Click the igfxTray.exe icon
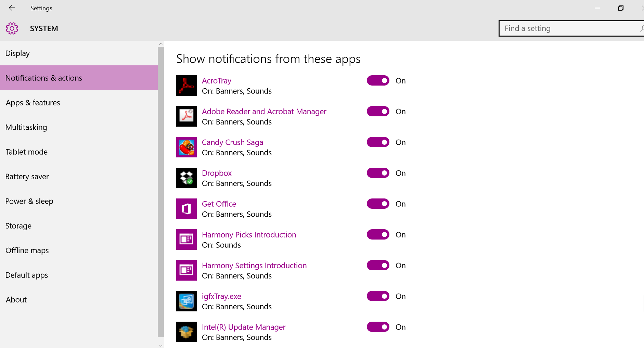The height and width of the screenshot is (348, 644). click(186, 301)
